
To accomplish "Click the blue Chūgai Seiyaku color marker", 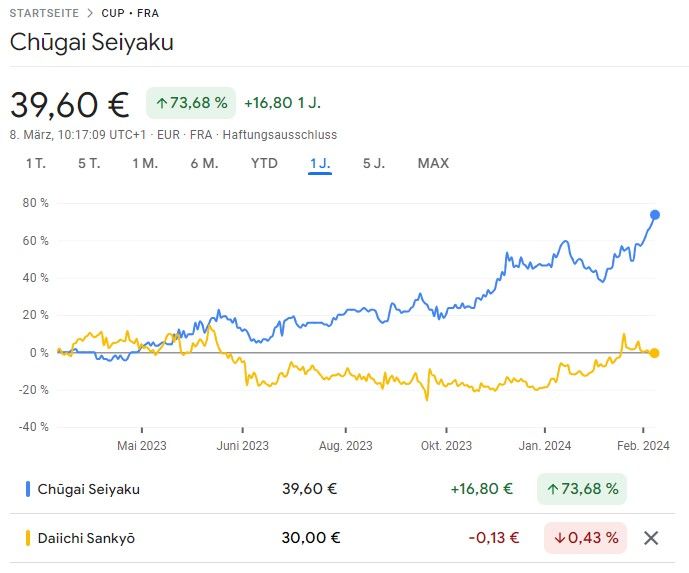I will click(x=27, y=489).
